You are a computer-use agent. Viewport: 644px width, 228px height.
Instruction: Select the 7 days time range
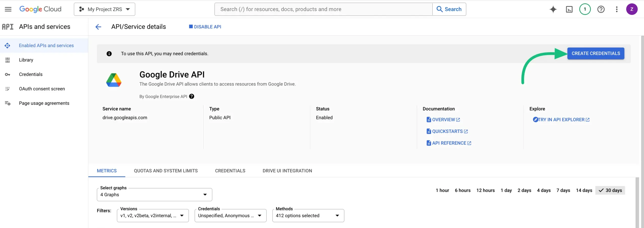tap(563, 190)
